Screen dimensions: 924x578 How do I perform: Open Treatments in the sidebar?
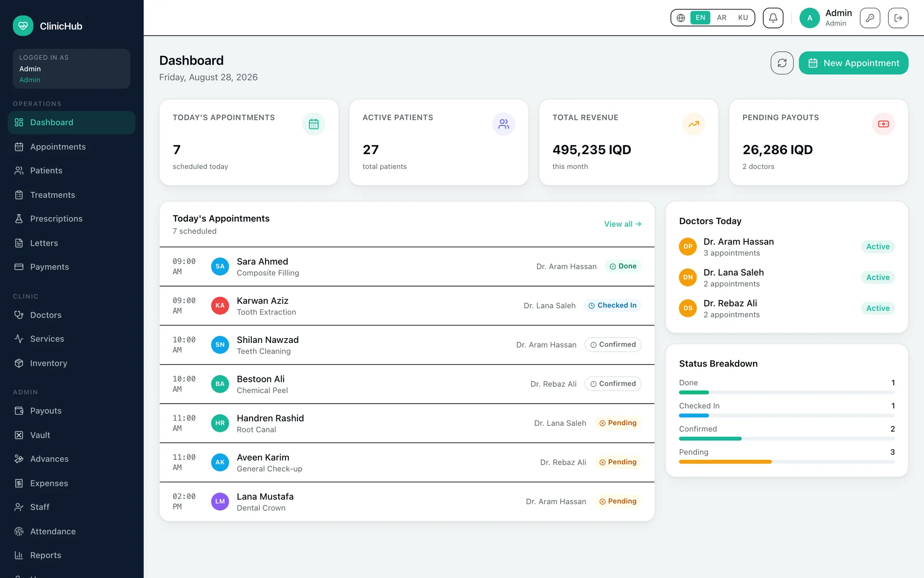71,195
